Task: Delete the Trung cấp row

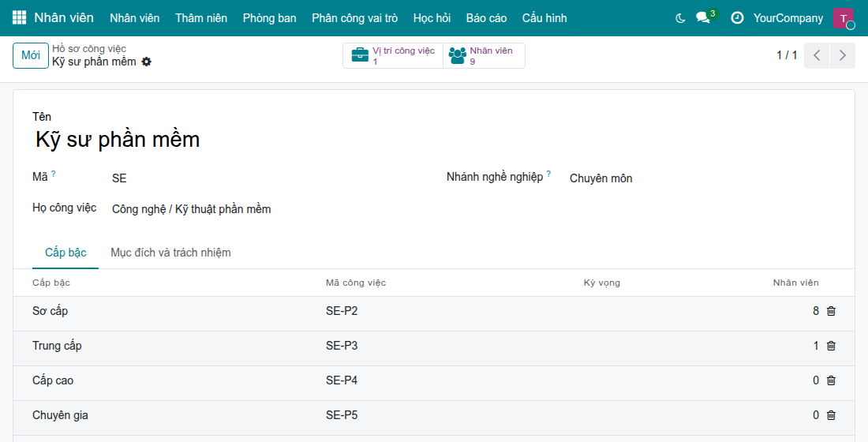Action: click(x=831, y=346)
